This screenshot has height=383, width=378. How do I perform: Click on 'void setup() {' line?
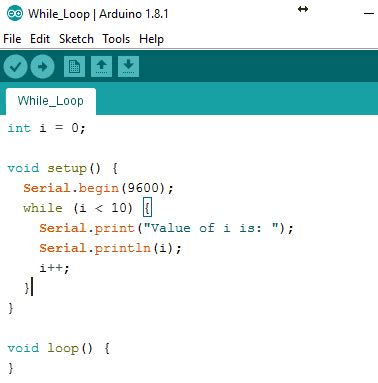pyautogui.click(x=63, y=168)
